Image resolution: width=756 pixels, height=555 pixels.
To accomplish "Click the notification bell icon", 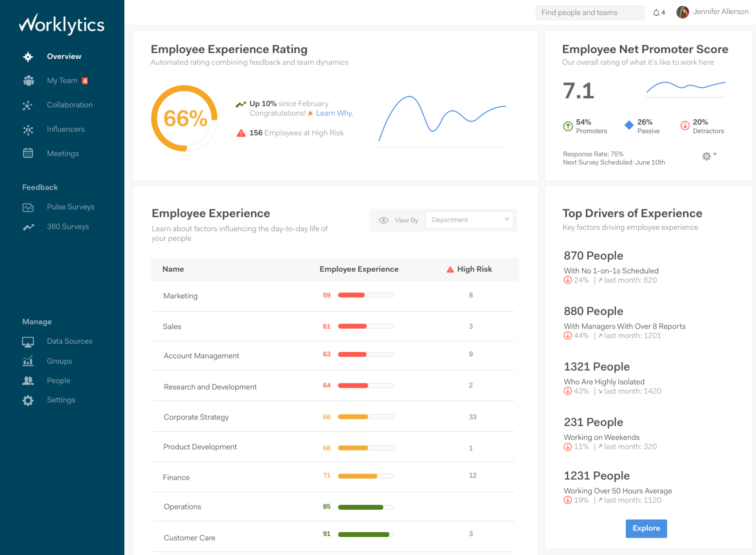I will tap(656, 13).
